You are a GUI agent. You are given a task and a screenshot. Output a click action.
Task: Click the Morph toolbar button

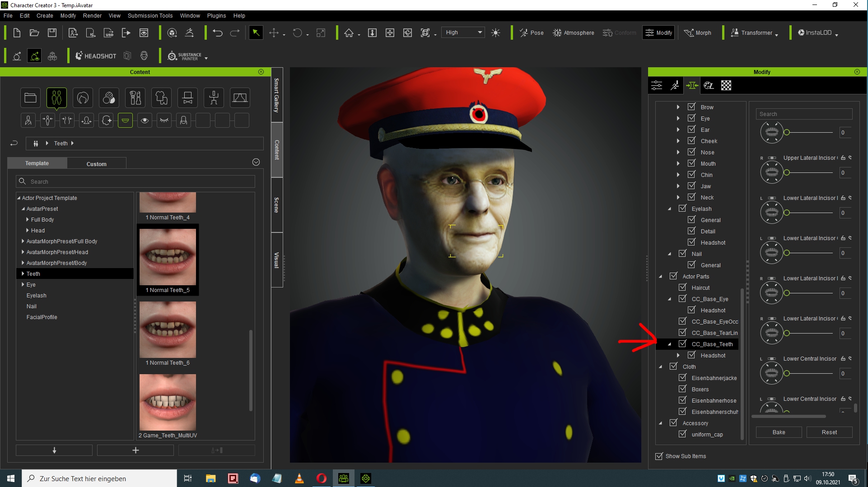pyautogui.click(x=697, y=32)
